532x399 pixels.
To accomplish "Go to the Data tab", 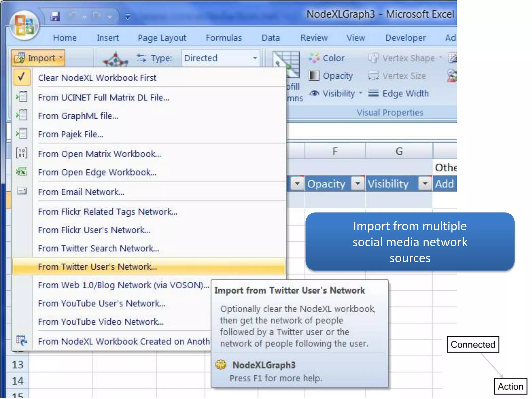I will [270, 38].
